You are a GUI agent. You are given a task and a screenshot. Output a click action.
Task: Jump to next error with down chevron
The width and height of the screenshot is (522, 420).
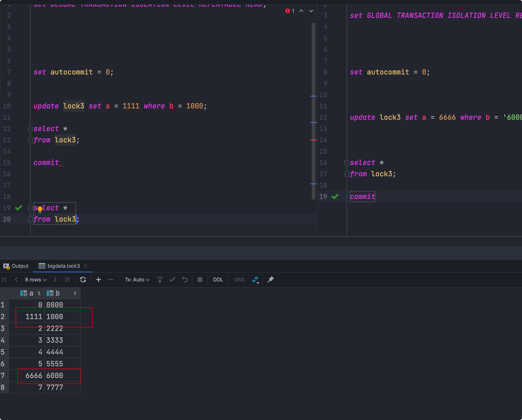[x=311, y=11]
